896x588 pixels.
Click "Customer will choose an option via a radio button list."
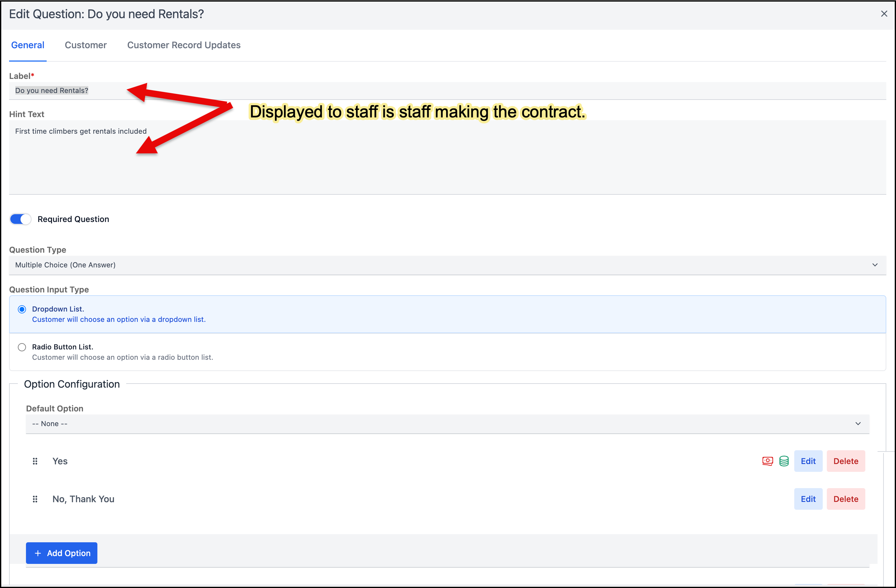click(123, 357)
